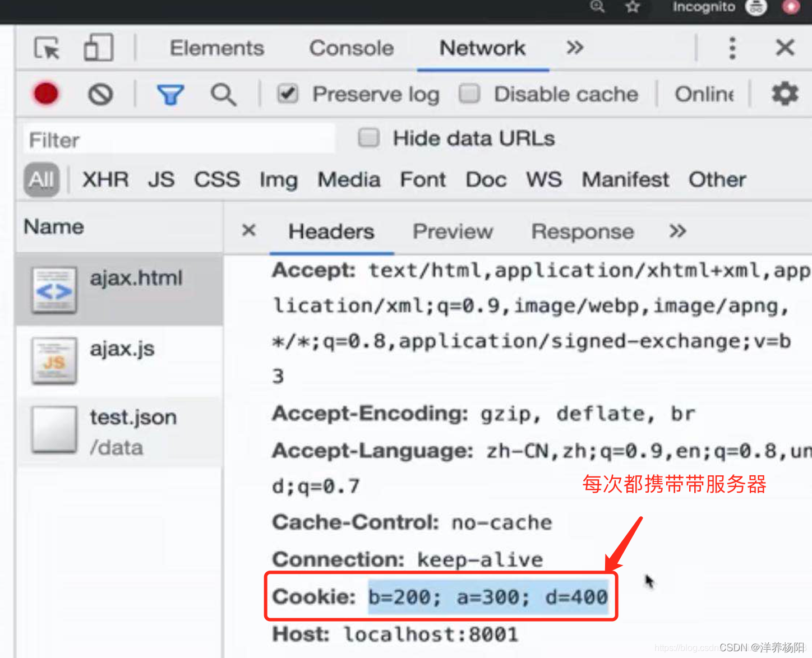Switch to the Console panel

click(x=350, y=48)
